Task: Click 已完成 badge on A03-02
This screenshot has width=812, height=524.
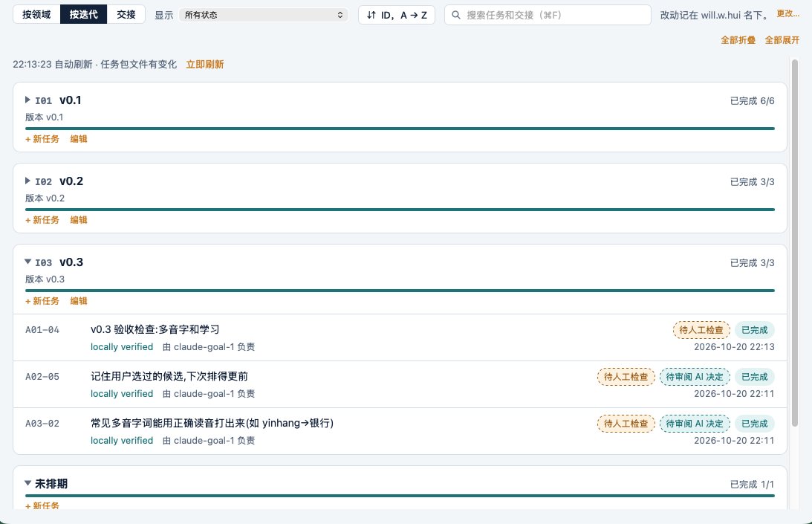Action: point(755,424)
